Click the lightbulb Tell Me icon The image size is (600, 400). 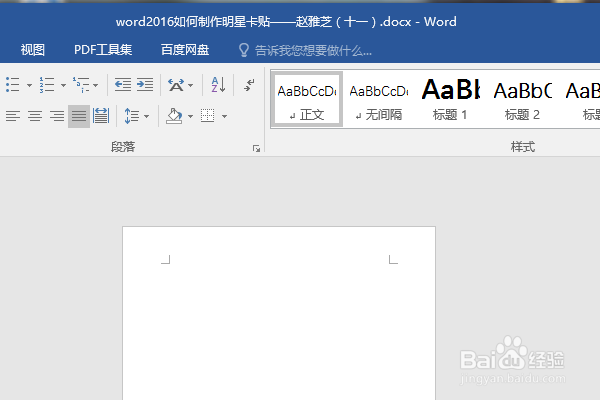[x=243, y=50]
